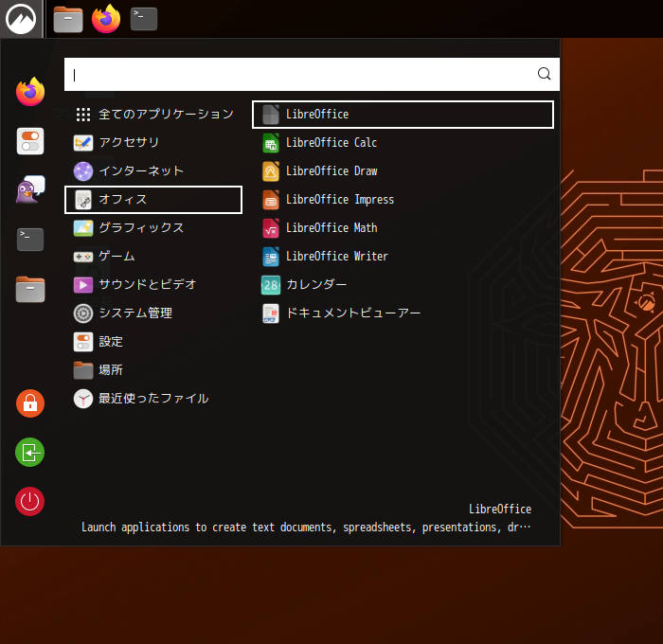The width and height of the screenshot is (663, 644).
Task: Open ドキュメントビューアー application
Action: pos(403,313)
